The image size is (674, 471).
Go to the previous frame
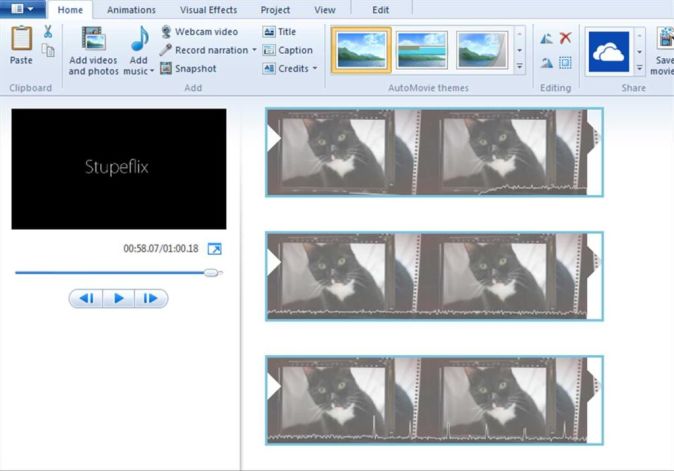pos(86,298)
